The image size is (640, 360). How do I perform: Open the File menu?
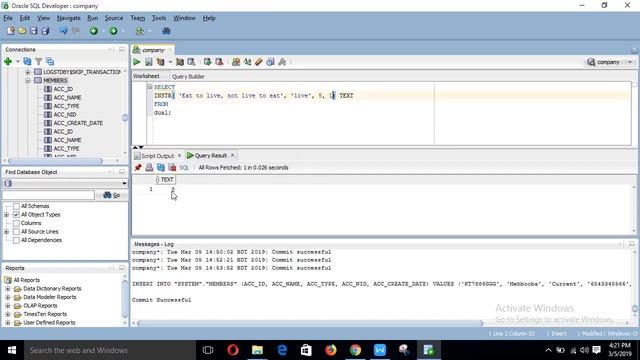(8, 18)
